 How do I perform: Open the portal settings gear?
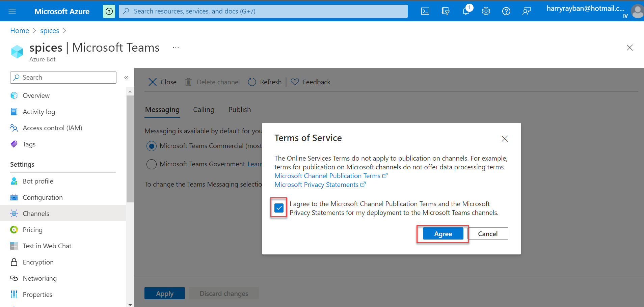point(486,11)
